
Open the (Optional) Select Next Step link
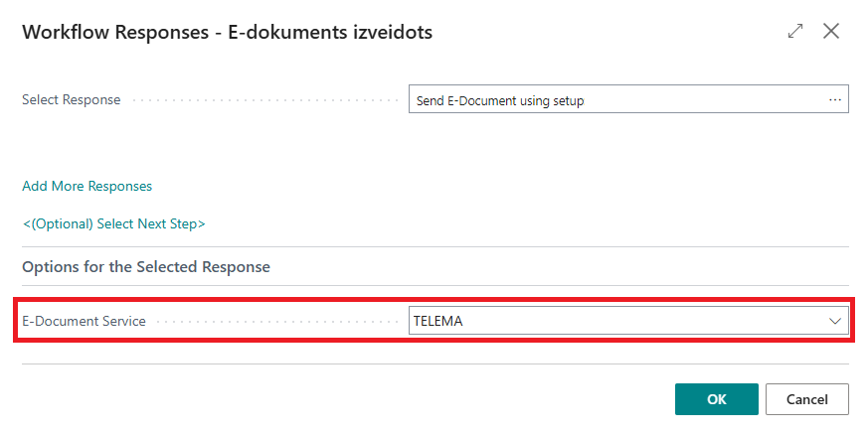113,223
